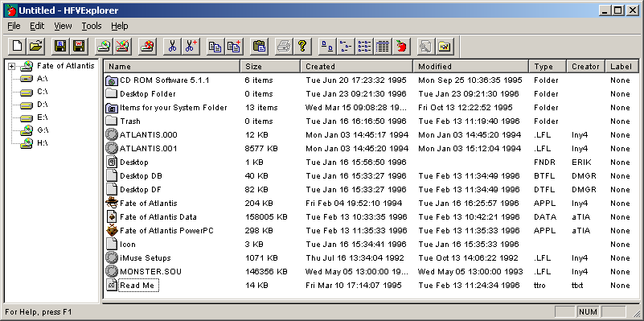Sort by the Modified column header
Image resolution: width=644 pixels, height=321 pixels.
coord(470,66)
